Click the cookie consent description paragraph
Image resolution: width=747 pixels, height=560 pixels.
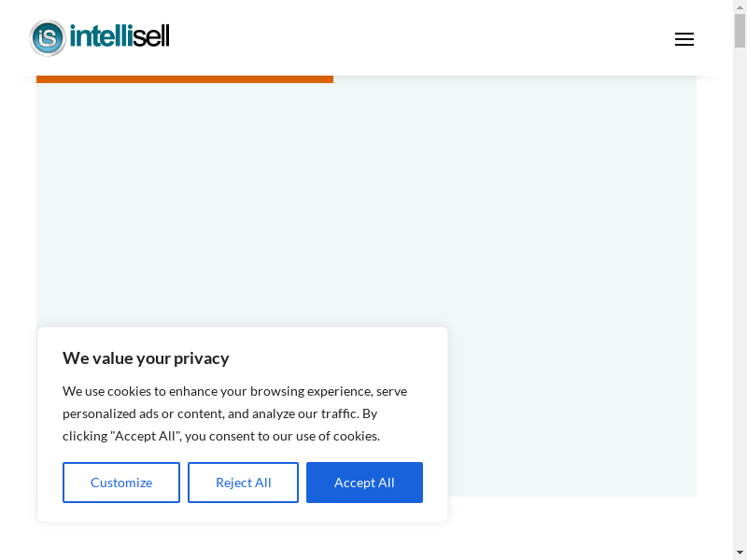tap(233, 413)
